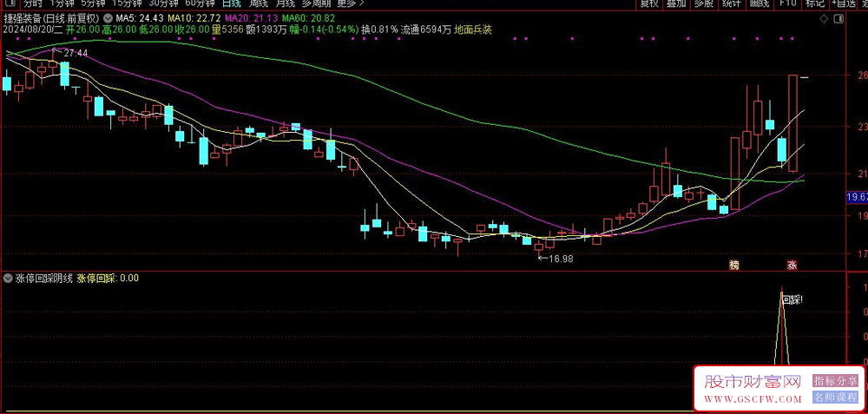
Task: Open the main chart indicator dropdown arrow
Action: [x=107, y=17]
